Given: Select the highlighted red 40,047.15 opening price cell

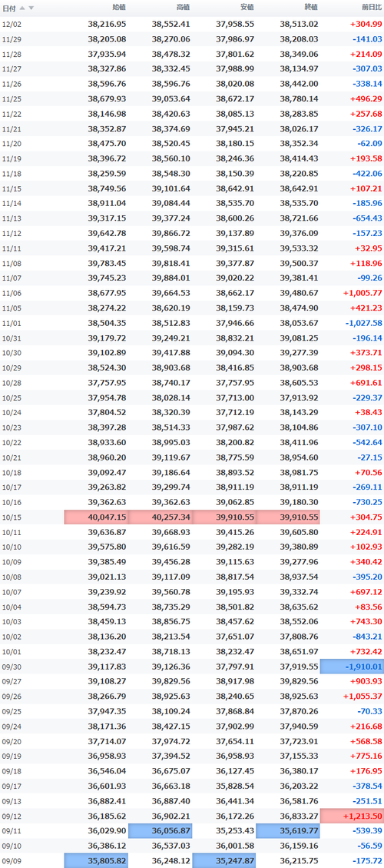Looking at the screenshot, I should click(96, 517).
